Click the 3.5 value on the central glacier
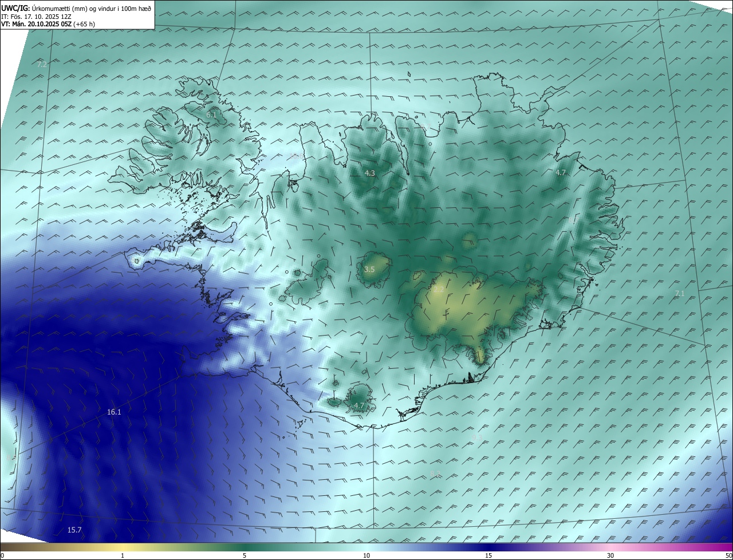This screenshot has width=733, height=560. tap(369, 269)
